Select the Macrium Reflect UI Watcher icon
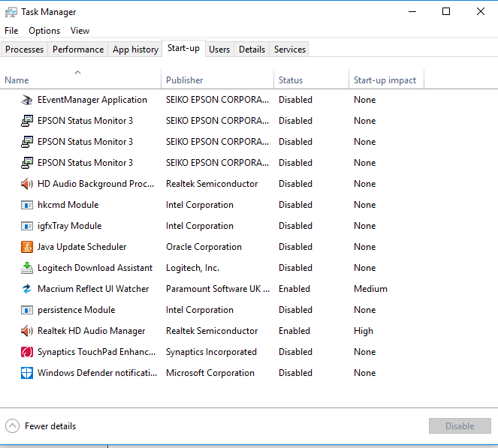This screenshot has height=448, width=498. click(x=26, y=289)
